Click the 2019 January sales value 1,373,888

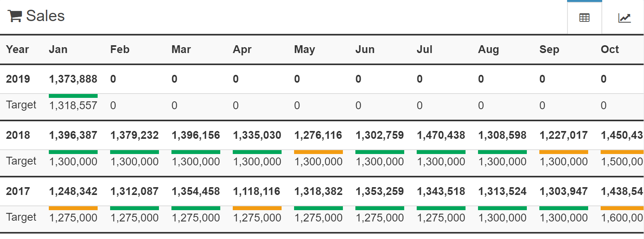(x=73, y=79)
